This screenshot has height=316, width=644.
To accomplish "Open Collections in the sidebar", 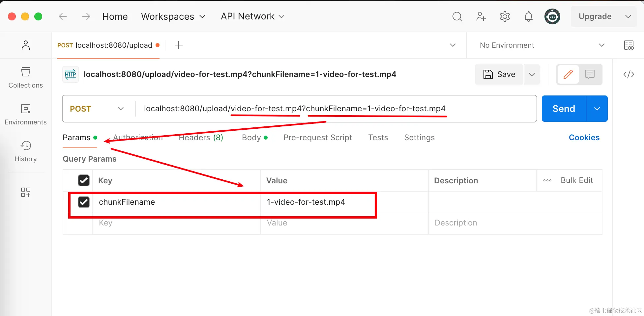I will 26,78.
